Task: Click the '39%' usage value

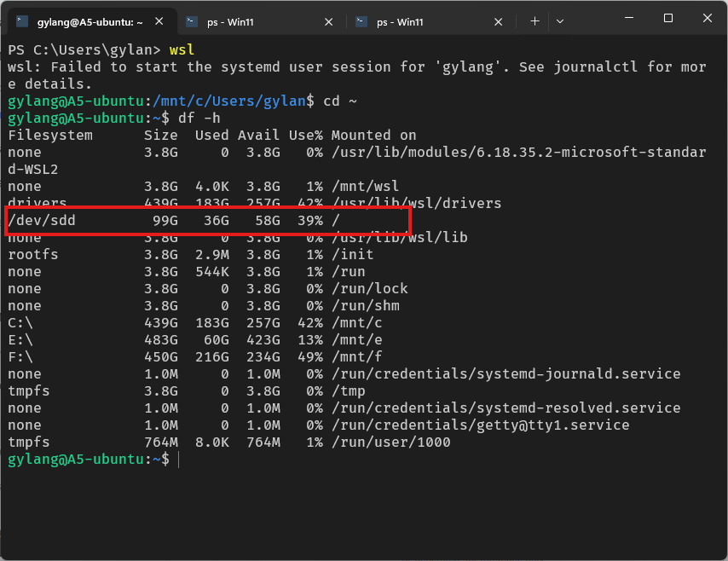Action: (x=310, y=220)
